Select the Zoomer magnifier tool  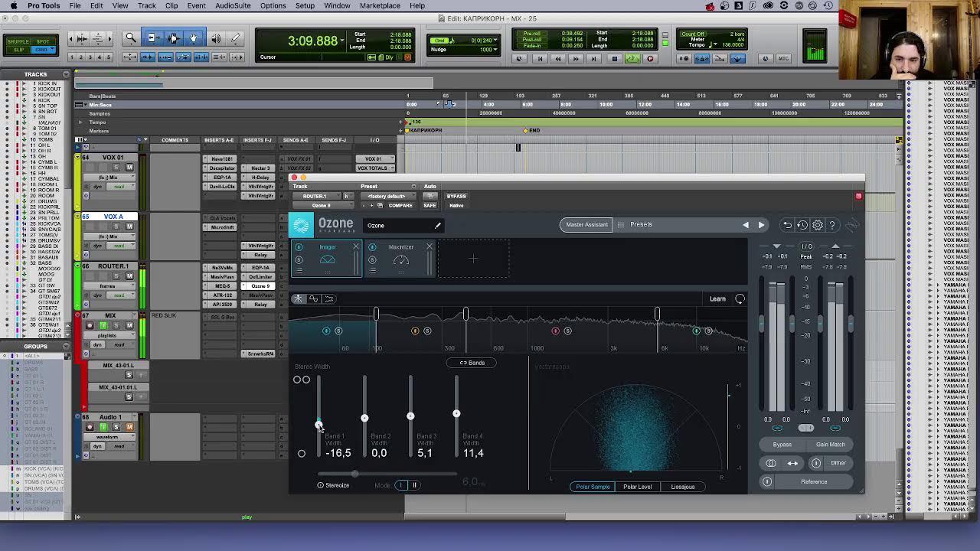131,37
